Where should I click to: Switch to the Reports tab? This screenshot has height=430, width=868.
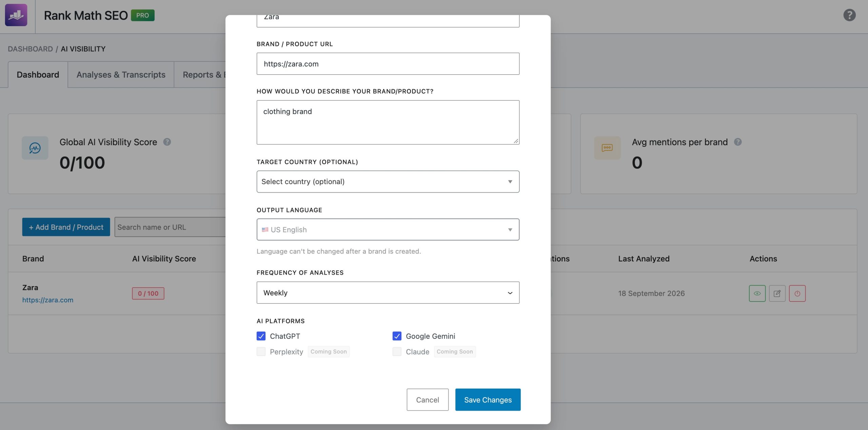click(x=200, y=75)
